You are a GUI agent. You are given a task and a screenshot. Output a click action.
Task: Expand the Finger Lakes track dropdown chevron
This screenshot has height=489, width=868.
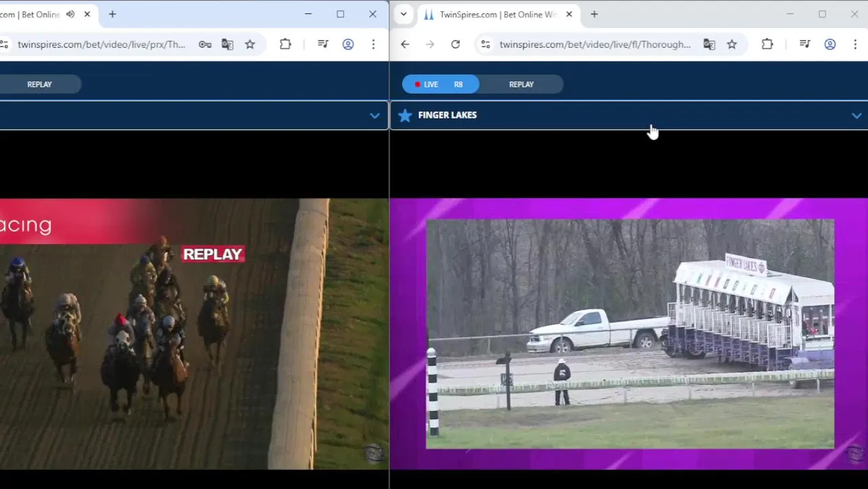pyautogui.click(x=856, y=116)
